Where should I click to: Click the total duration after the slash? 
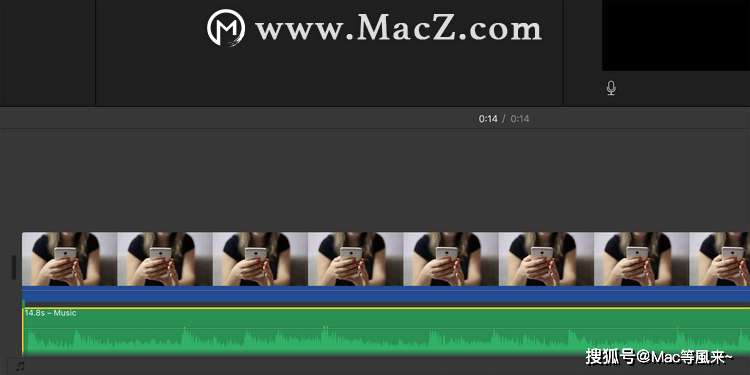(x=520, y=119)
